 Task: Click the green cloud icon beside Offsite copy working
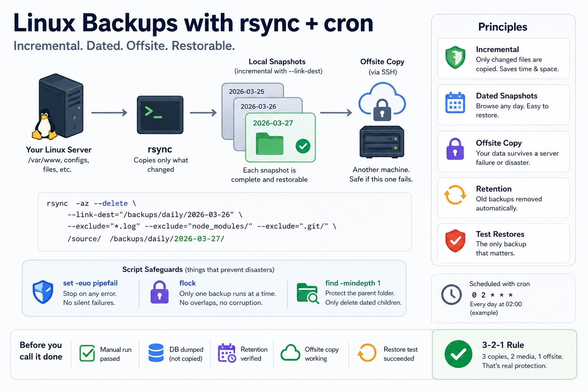tap(291, 353)
